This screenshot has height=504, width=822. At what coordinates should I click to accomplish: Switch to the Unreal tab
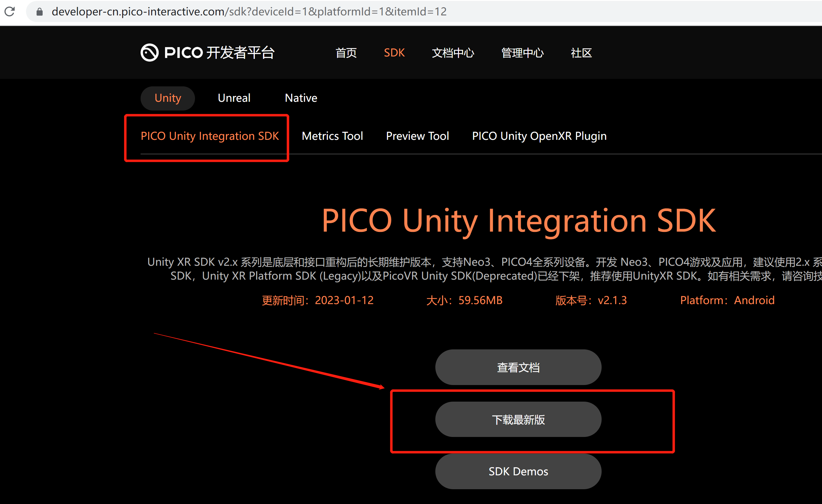[234, 98]
